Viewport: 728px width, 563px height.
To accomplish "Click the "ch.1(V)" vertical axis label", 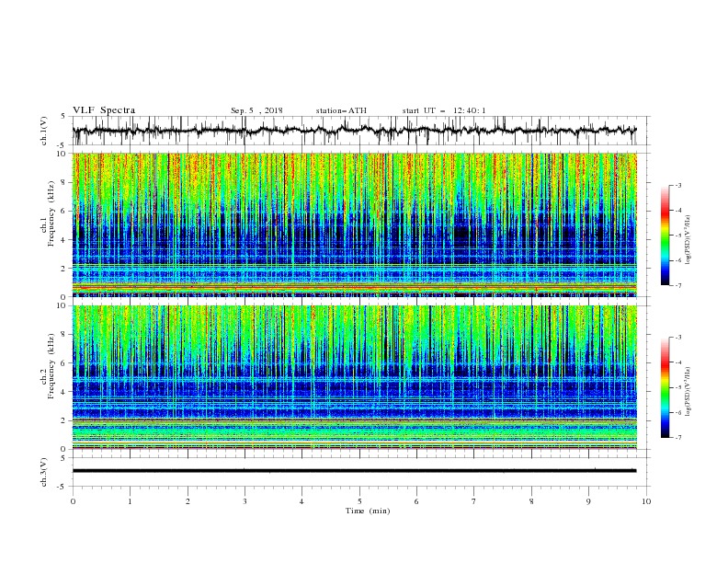I will pos(44,131).
